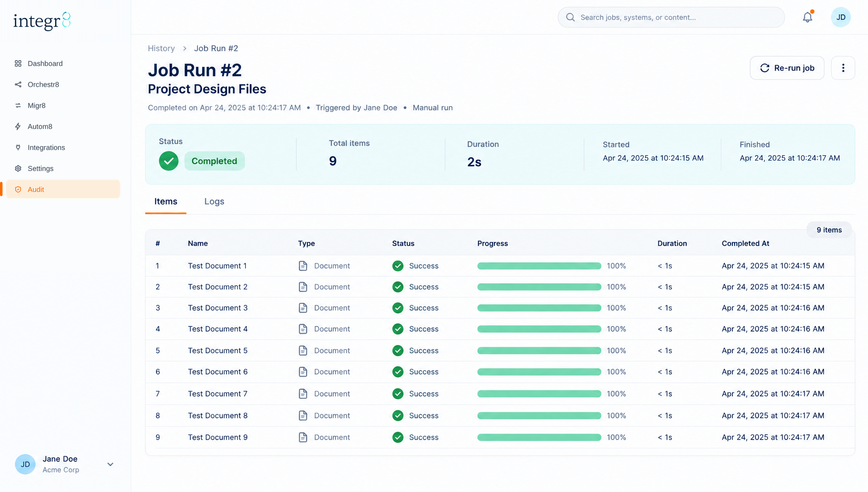Click the Triggered by Jane Doe text
The width and height of the screenshot is (868, 492).
[356, 108]
